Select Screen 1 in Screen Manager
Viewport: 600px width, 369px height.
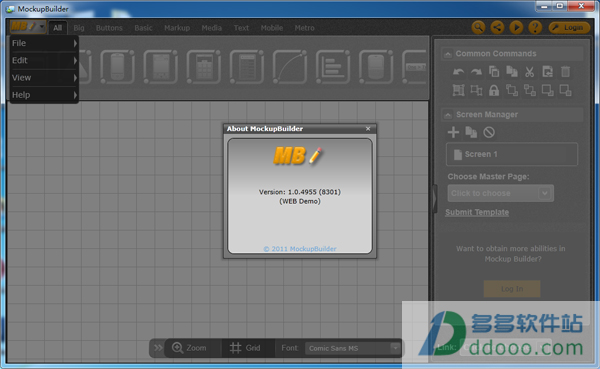(512, 154)
